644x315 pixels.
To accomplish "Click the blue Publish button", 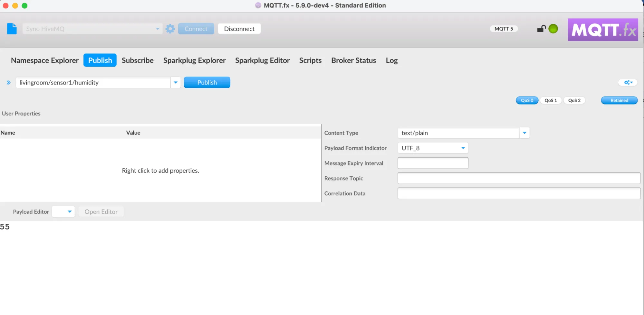I will 207,83.
